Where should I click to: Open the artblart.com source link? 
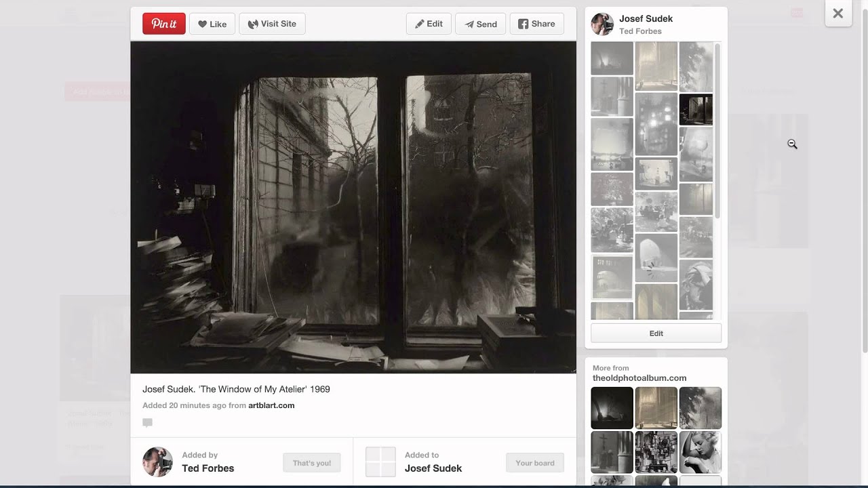click(x=271, y=405)
